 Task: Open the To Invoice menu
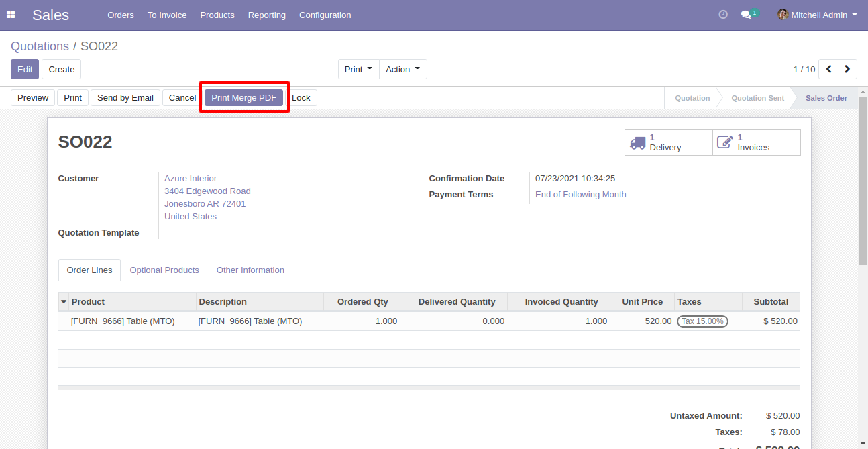pyautogui.click(x=167, y=15)
